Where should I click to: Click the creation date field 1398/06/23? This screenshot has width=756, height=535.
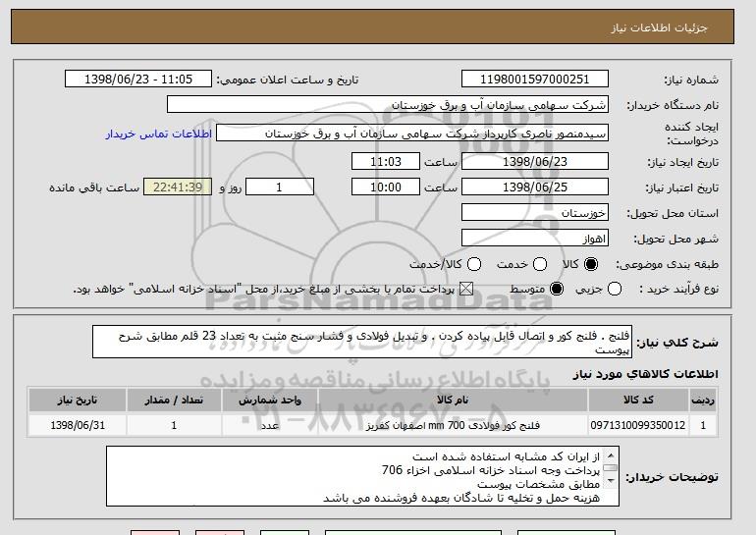(535, 161)
